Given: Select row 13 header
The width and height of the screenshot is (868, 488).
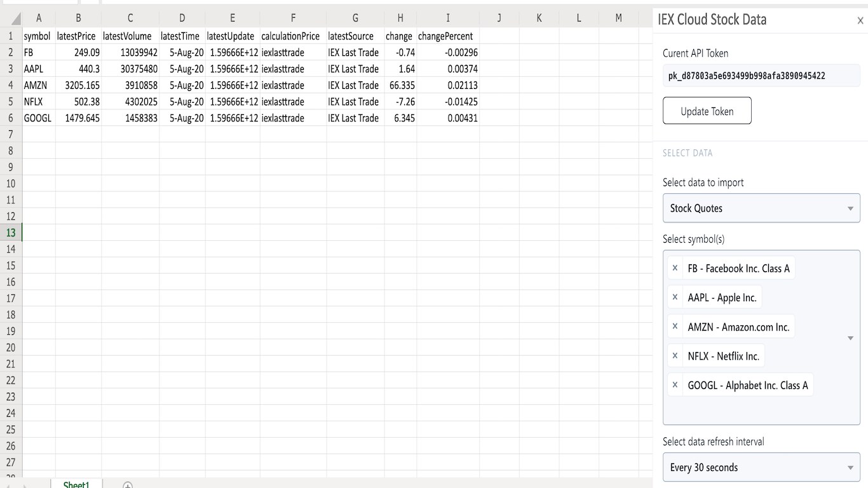Looking at the screenshot, I should pos(11,233).
